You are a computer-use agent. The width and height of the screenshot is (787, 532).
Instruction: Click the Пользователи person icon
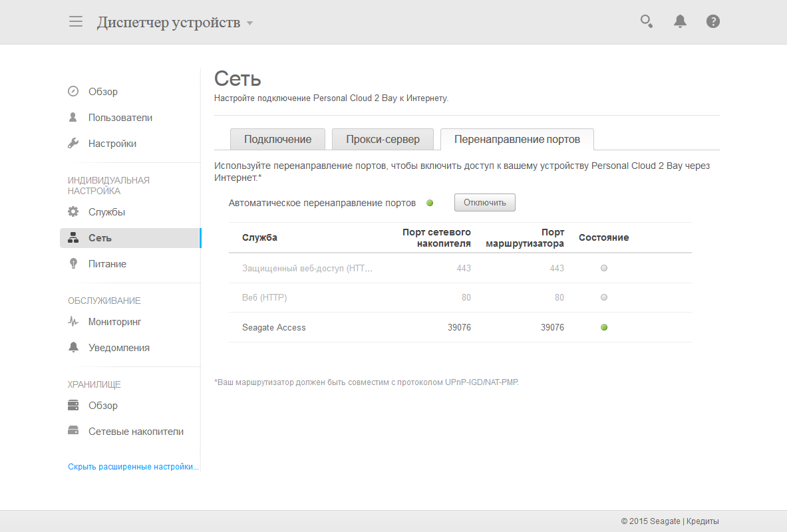(73, 117)
